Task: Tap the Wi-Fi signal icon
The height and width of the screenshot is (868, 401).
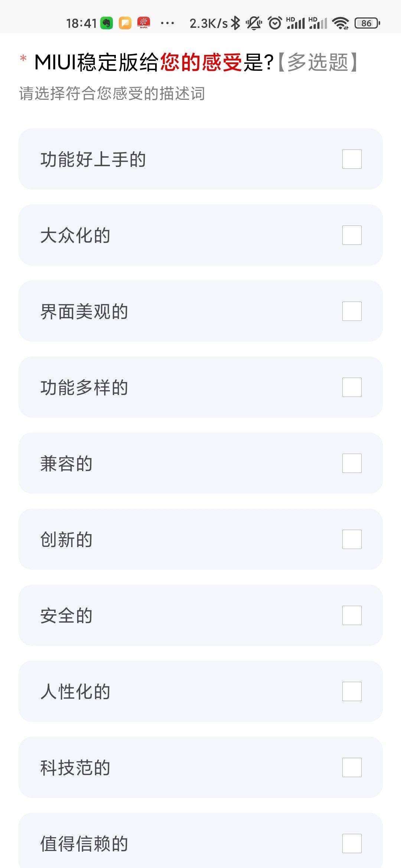Action: point(340,23)
